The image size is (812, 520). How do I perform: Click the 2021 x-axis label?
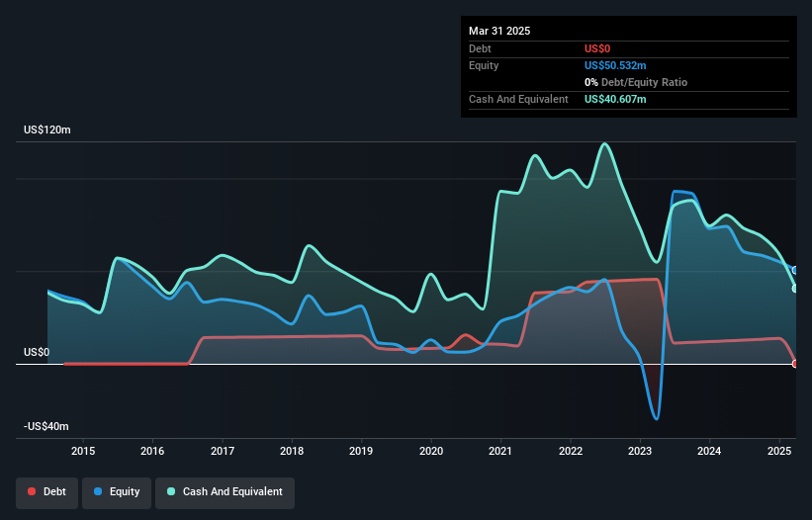point(500,451)
